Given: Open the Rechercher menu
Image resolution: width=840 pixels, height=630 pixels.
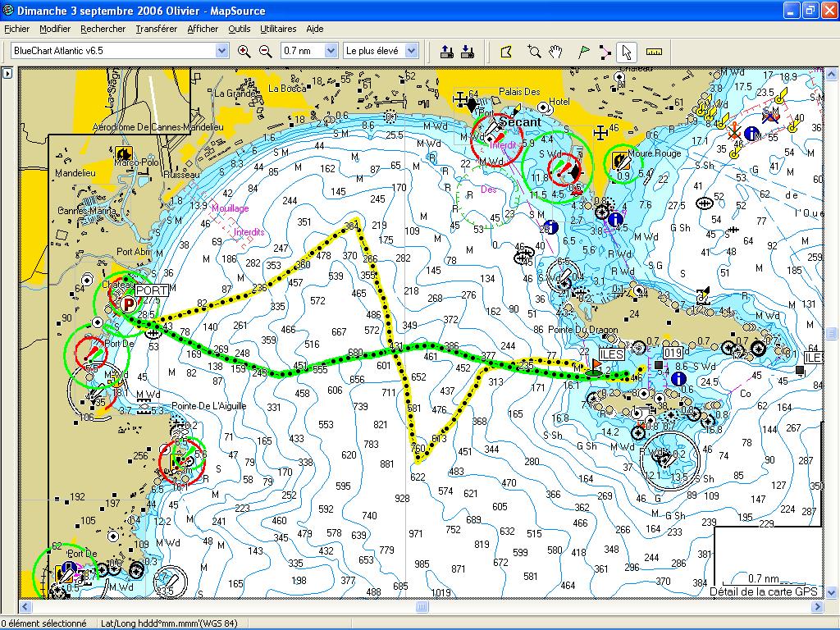Looking at the screenshot, I should click(x=103, y=29).
